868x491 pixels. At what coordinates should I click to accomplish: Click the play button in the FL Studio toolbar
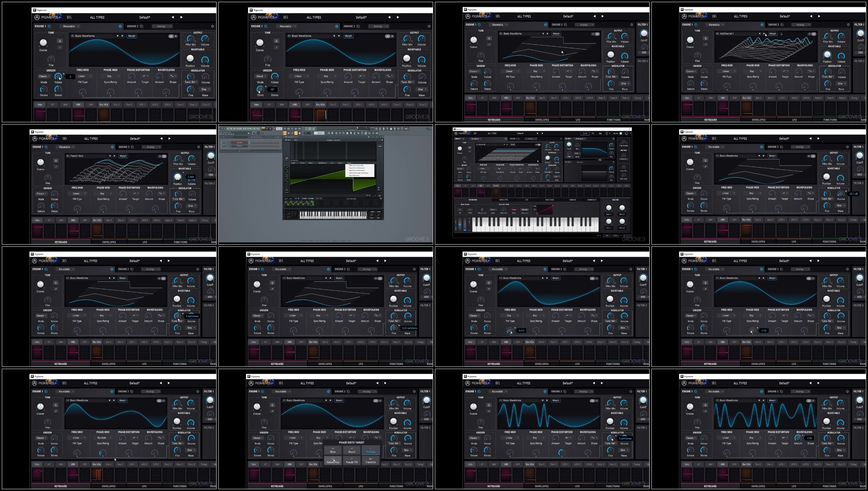pyautogui.click(x=267, y=129)
